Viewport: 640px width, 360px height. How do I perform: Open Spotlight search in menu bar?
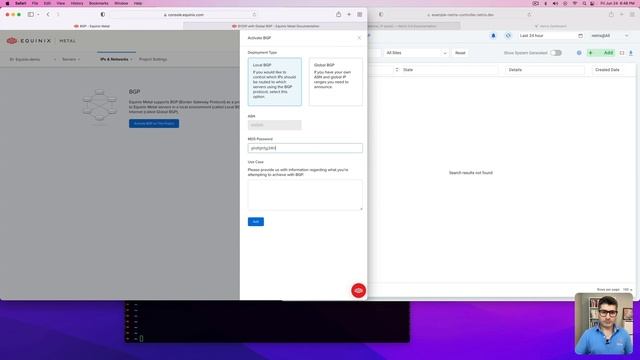click(584, 3)
